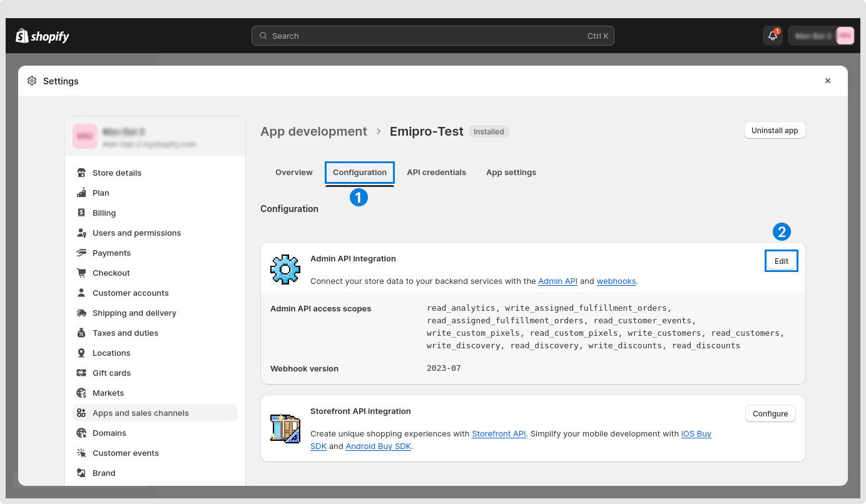The width and height of the screenshot is (866, 504).
Task: Close the Settings dialog
Action: 828,81
